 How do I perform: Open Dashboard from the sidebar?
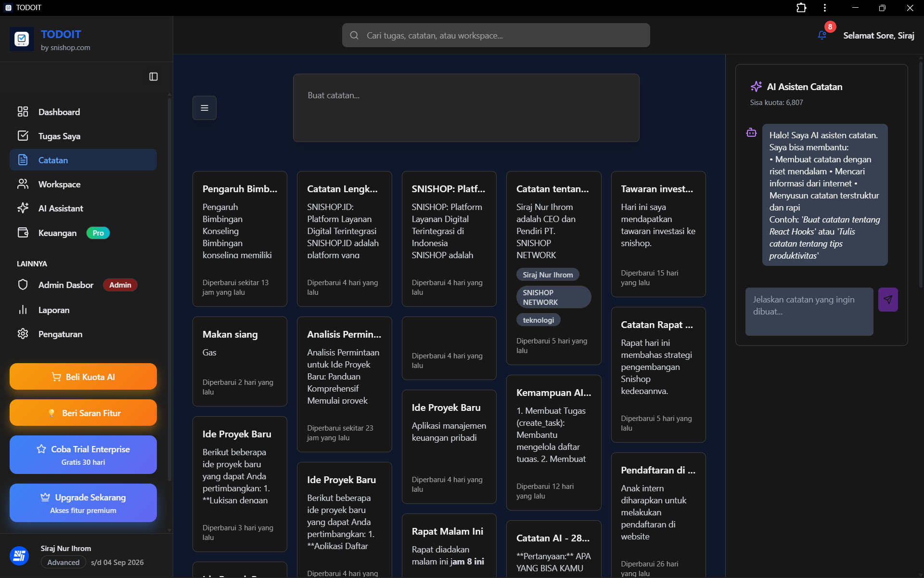(59, 112)
